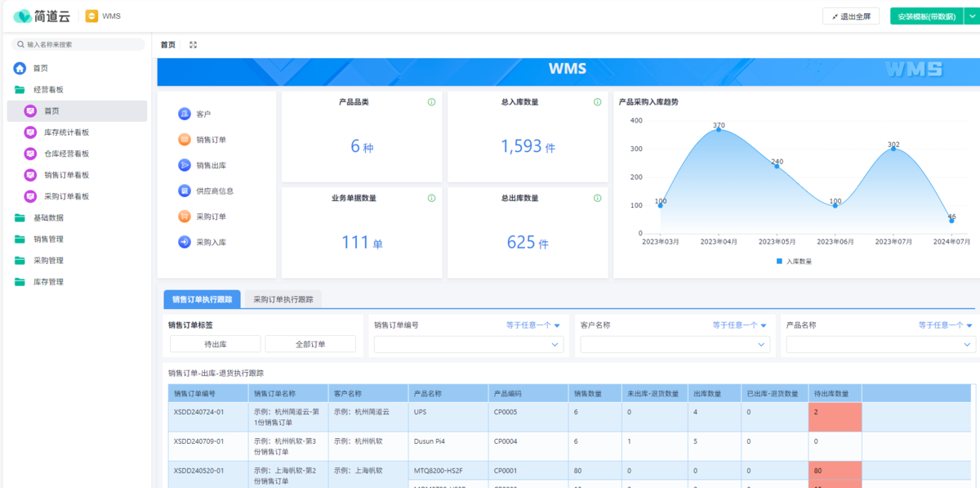This screenshot has height=488, width=980.
Task: Click the 安装模板(带数据) button
Action: [926, 16]
